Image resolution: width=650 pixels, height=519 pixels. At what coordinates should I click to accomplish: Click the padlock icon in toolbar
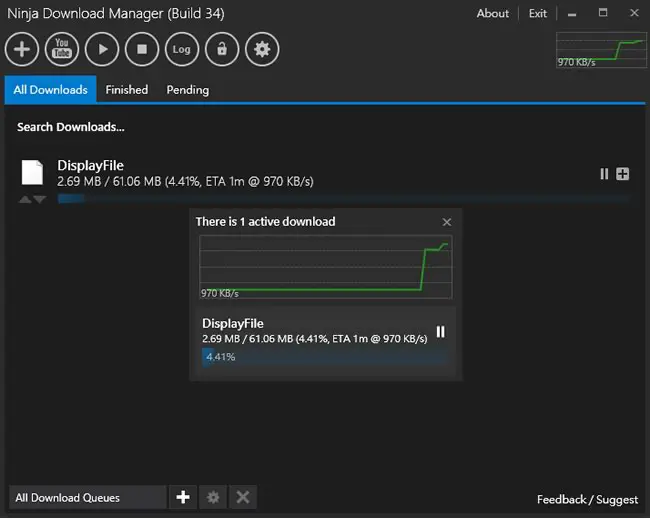(222, 49)
